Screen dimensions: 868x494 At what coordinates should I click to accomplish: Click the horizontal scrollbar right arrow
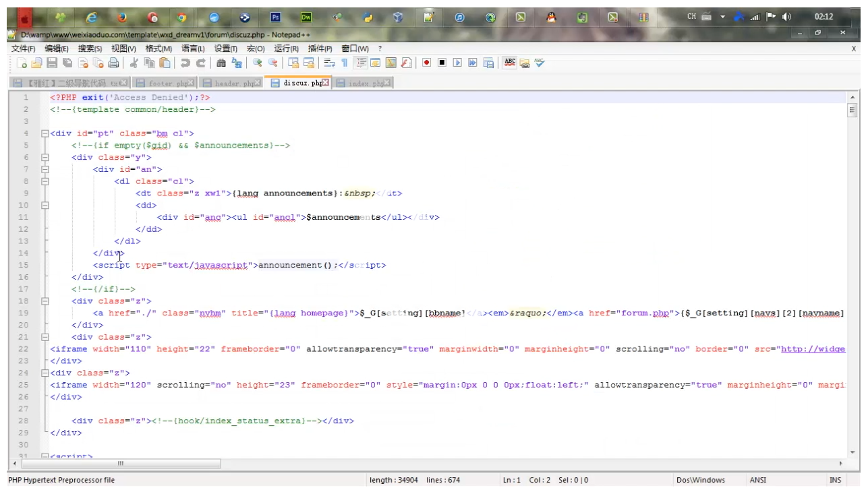[x=841, y=464]
